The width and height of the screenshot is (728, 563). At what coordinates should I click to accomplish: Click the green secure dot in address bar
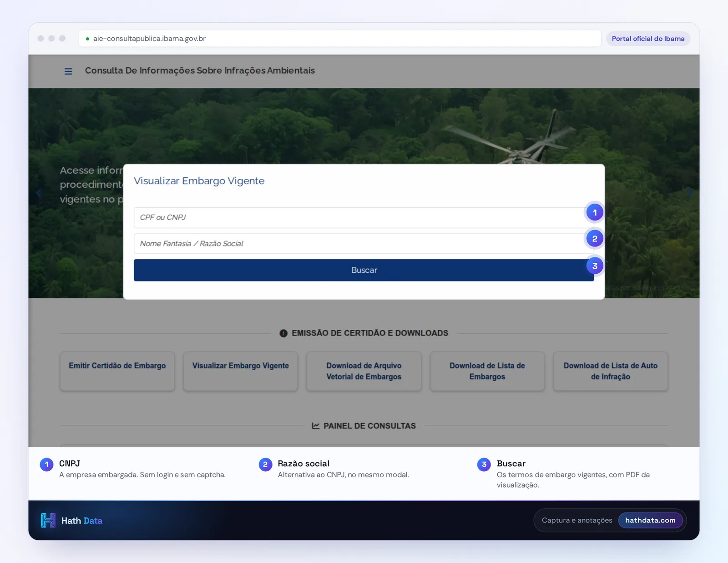pyautogui.click(x=87, y=39)
